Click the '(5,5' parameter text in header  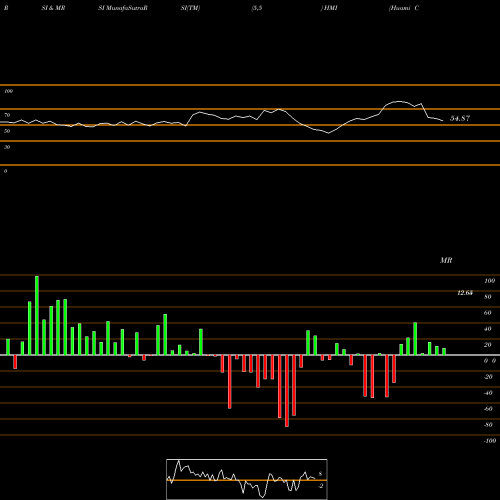(257, 8)
